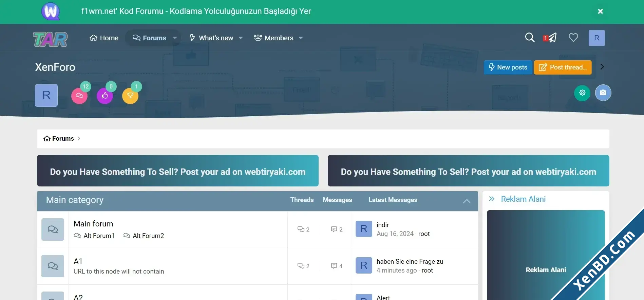Click the Main forum messages count icon
Viewport: 644px width, 300px height.
click(x=334, y=229)
